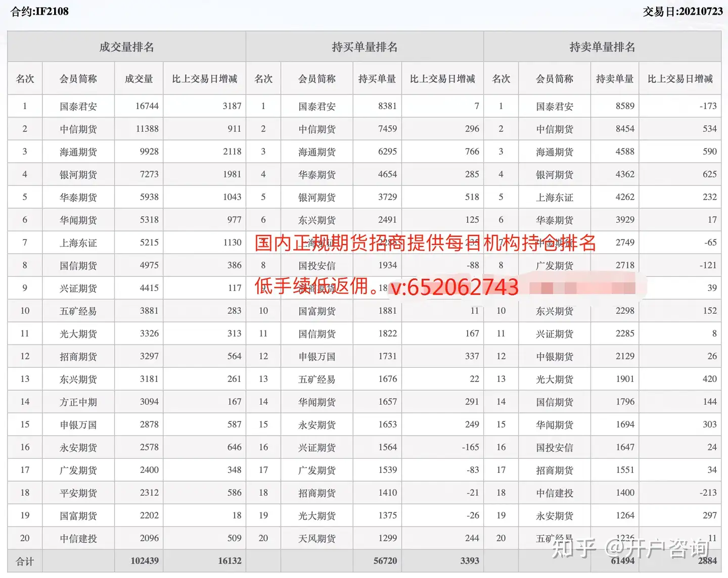Click the total volume 102439

[145, 561]
